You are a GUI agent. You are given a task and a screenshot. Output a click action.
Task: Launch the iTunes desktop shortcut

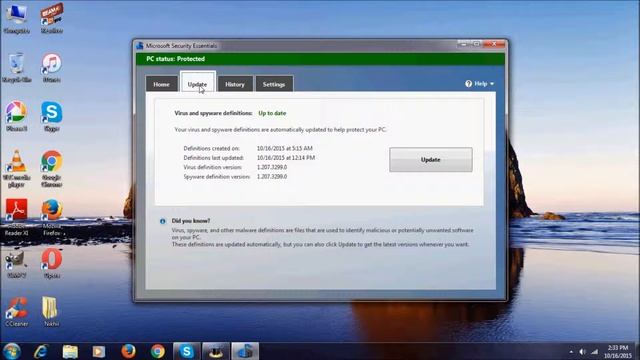click(51, 67)
